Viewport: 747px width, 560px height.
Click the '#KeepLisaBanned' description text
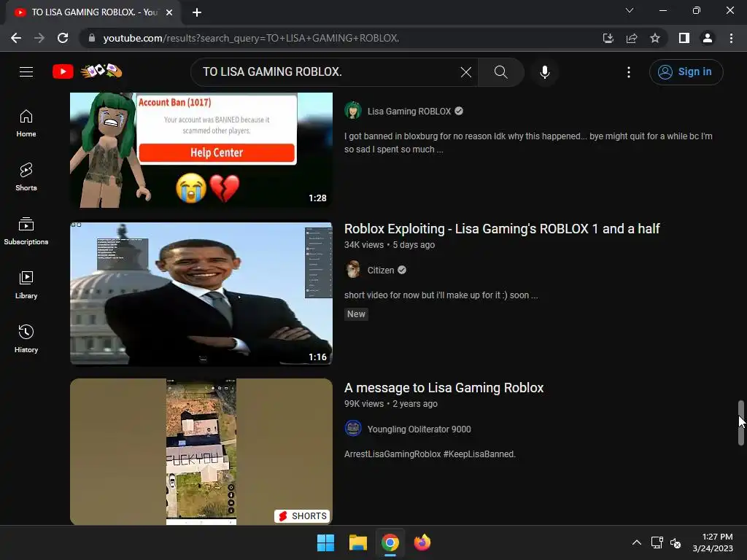point(479,454)
